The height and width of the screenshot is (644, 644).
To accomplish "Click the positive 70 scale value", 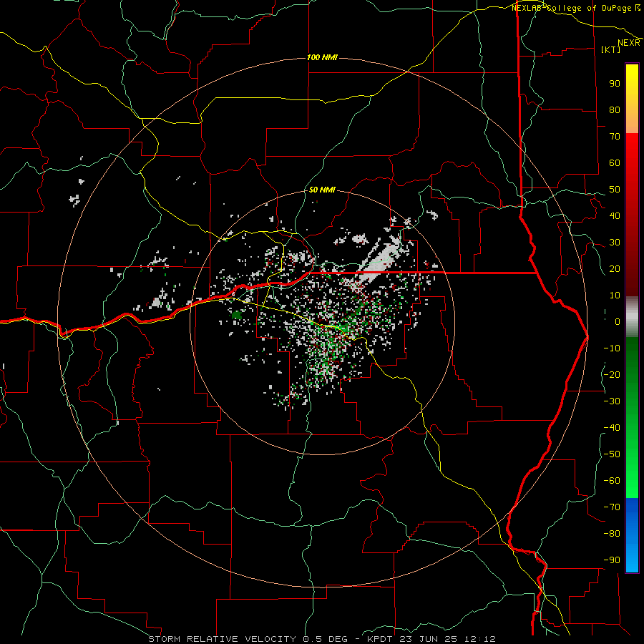I will click(615, 137).
